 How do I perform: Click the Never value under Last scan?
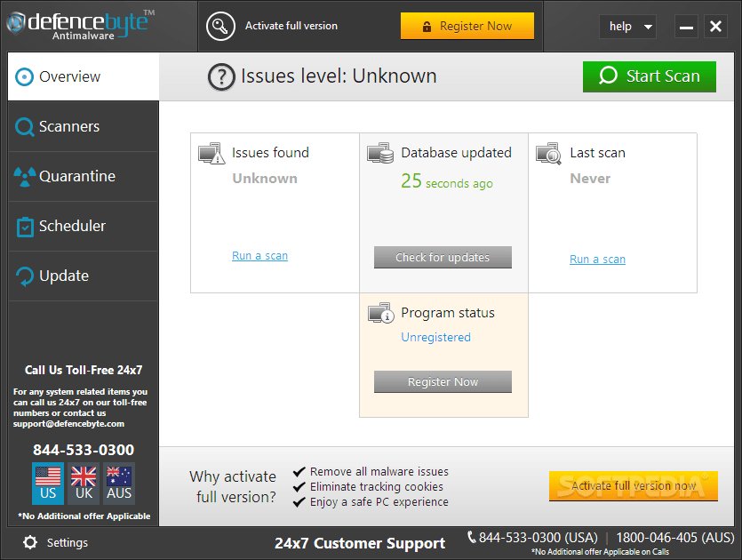[x=590, y=179]
